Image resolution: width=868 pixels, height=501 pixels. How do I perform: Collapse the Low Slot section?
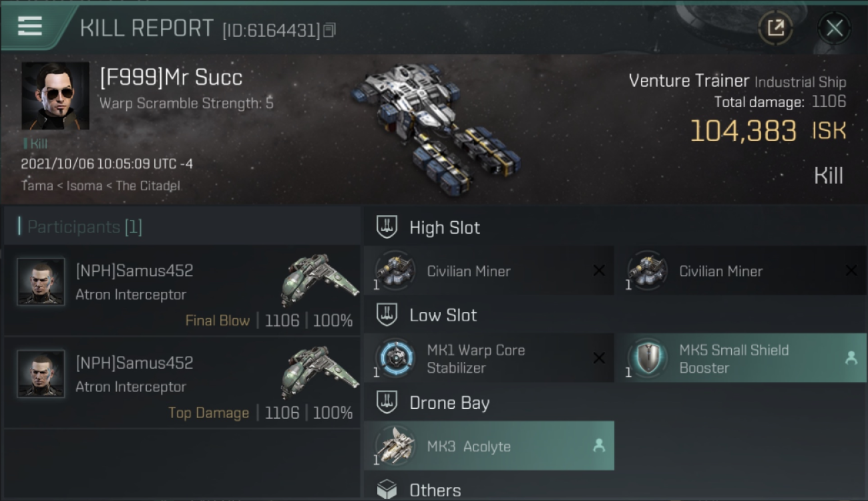coord(443,315)
